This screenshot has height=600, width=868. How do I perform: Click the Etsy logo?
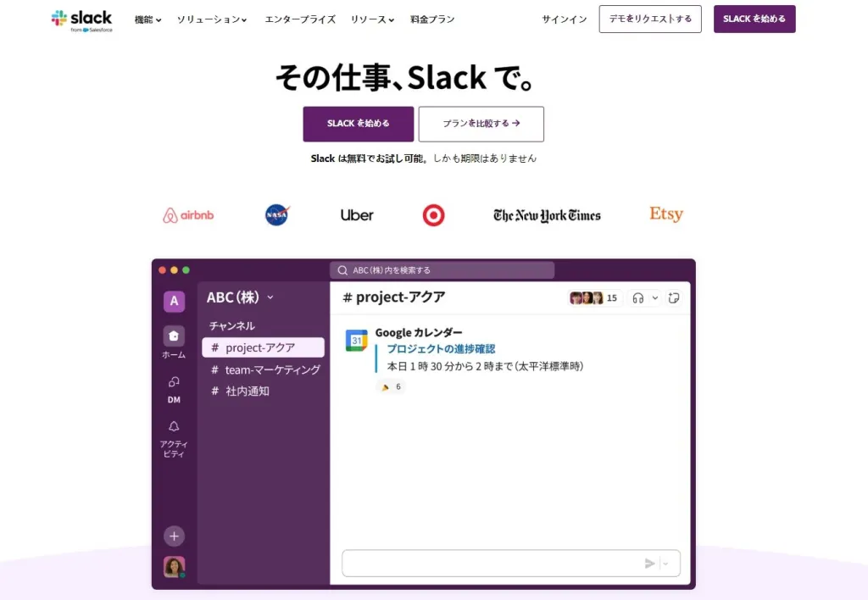[x=666, y=214]
